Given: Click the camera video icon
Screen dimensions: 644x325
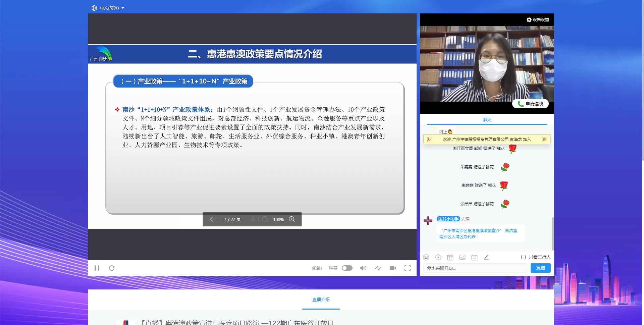Looking at the screenshot, I should coord(393,268).
